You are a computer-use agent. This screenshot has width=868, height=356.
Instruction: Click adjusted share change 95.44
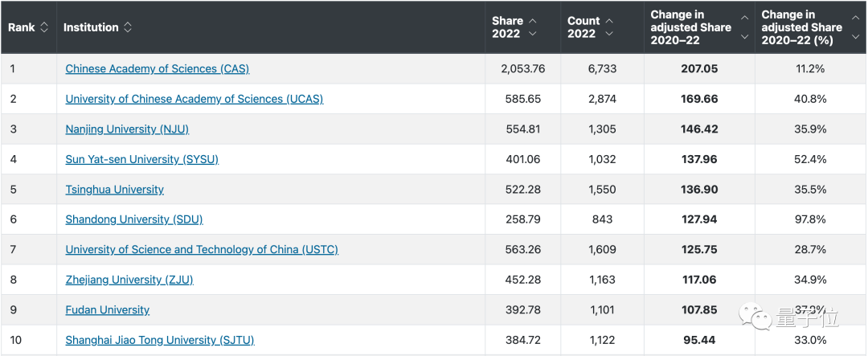point(699,340)
